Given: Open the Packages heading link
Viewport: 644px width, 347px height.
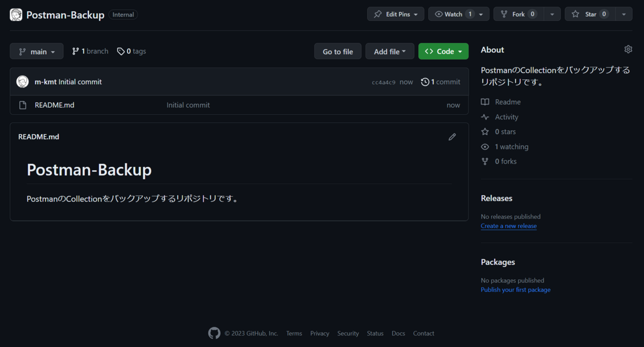Looking at the screenshot, I should [x=498, y=262].
